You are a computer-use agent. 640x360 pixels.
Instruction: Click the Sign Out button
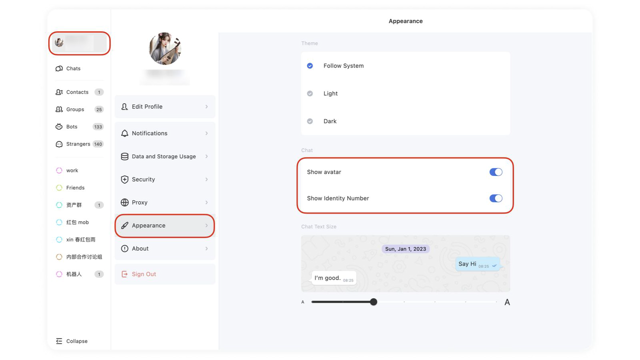coord(165,274)
